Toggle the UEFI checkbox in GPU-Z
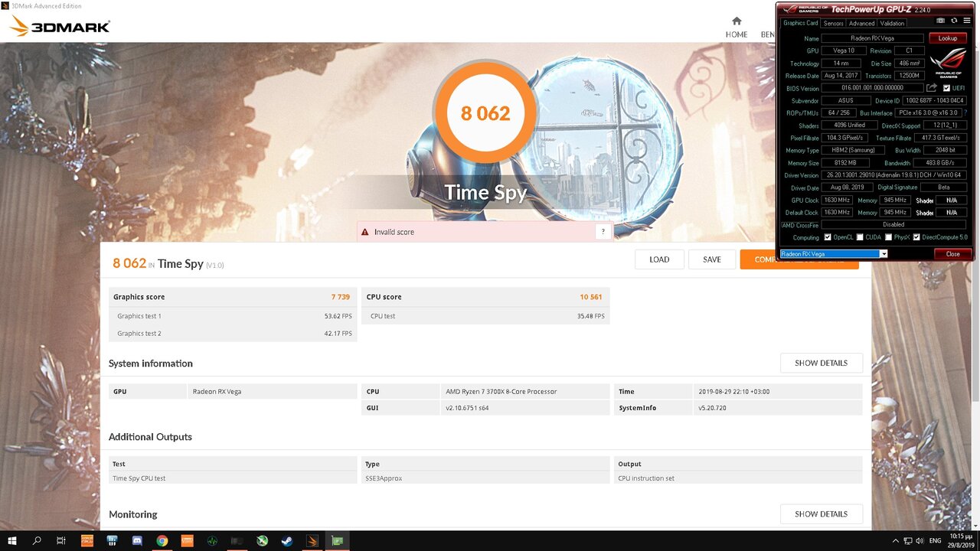The width and height of the screenshot is (980, 551). 947,88
